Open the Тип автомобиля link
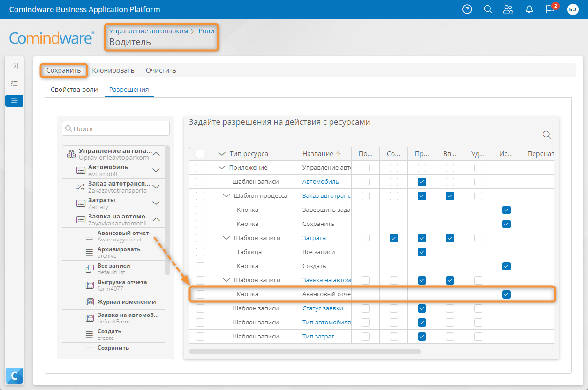This screenshot has height=390, width=588. 327,322
